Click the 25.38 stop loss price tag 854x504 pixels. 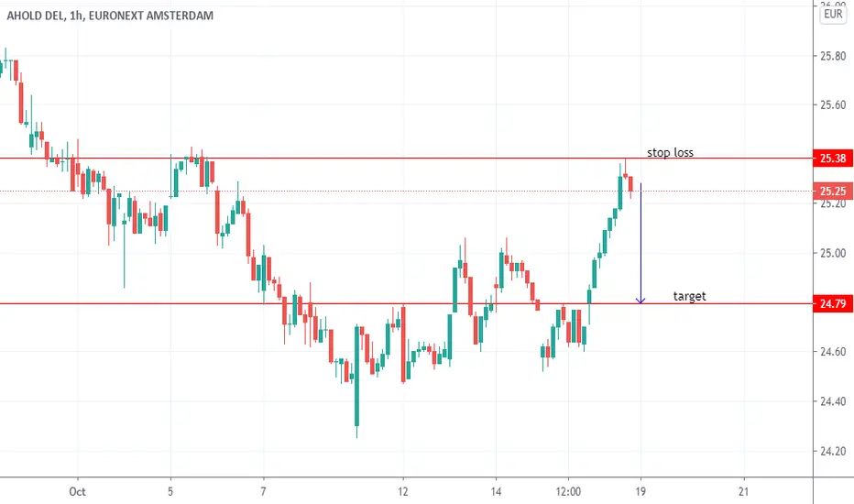pyautogui.click(x=833, y=159)
